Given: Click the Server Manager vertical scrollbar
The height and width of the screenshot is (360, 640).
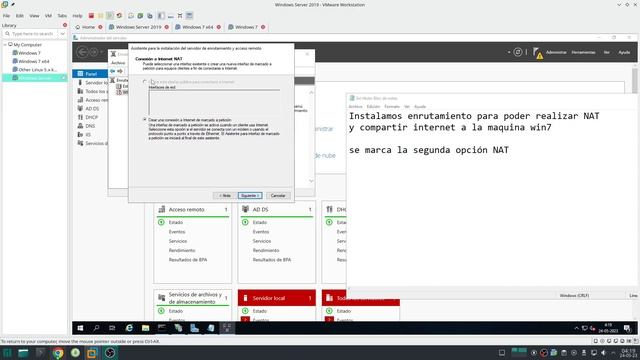Looking at the screenshot, I should tap(634, 80).
